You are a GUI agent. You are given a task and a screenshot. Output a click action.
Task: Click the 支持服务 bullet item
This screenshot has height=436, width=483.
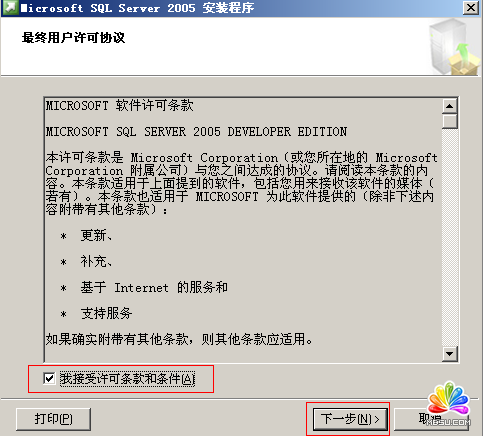(106, 313)
